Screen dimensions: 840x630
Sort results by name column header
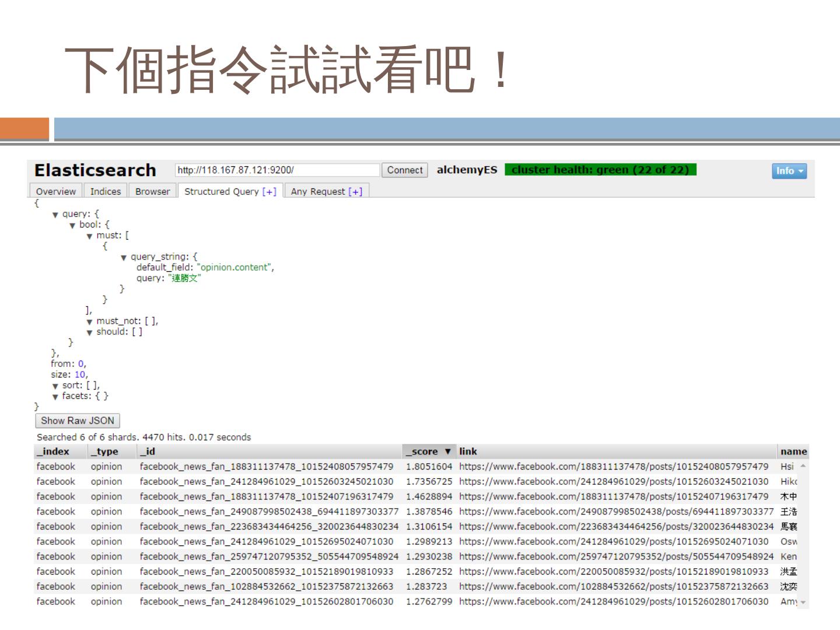click(793, 452)
